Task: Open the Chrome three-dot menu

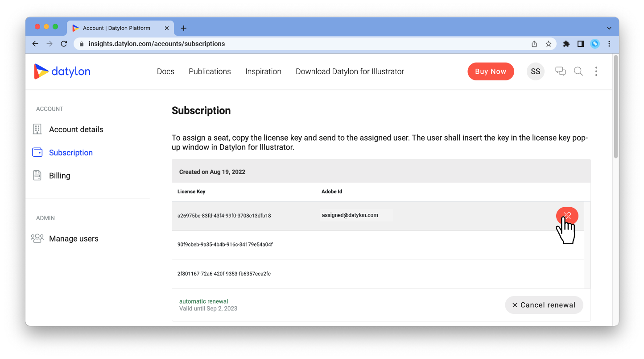Action: (x=609, y=44)
